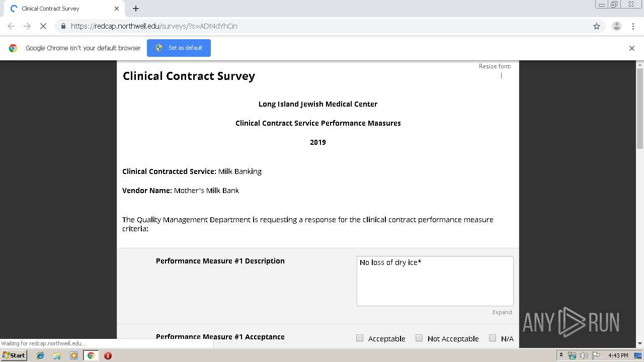Click the Performance Measure #1 Description text box
This screenshot has width=644, height=362.
coord(435,281)
